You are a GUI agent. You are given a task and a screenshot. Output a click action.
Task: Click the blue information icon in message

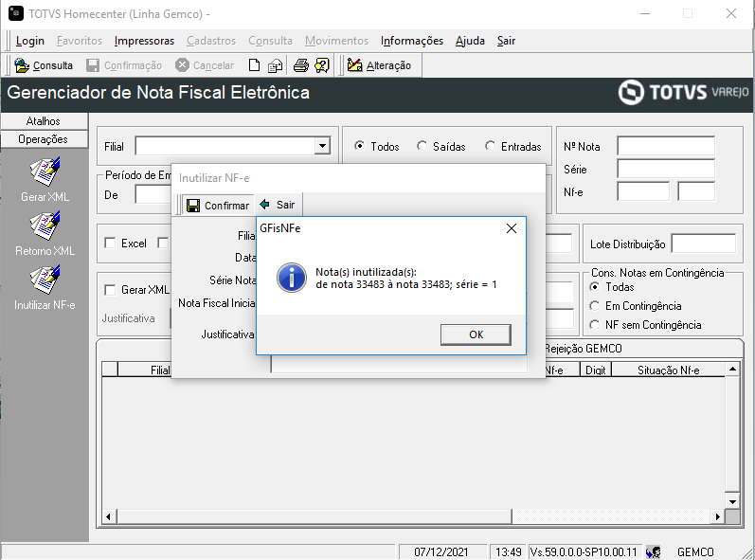tap(292, 278)
